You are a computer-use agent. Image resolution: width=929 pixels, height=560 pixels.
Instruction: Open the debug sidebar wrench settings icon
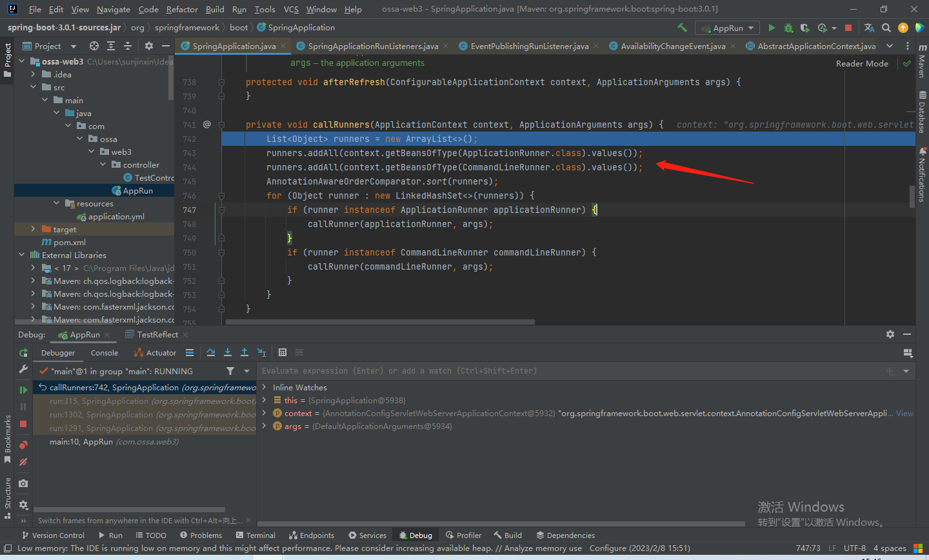click(x=23, y=370)
